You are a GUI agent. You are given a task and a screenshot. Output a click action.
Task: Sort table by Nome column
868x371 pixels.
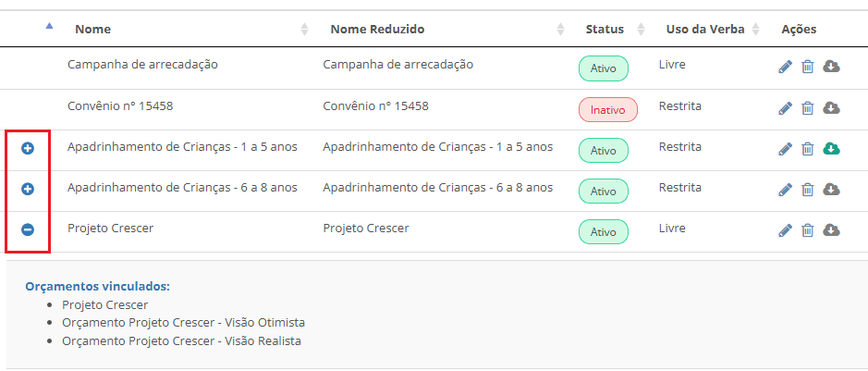pyautogui.click(x=92, y=30)
